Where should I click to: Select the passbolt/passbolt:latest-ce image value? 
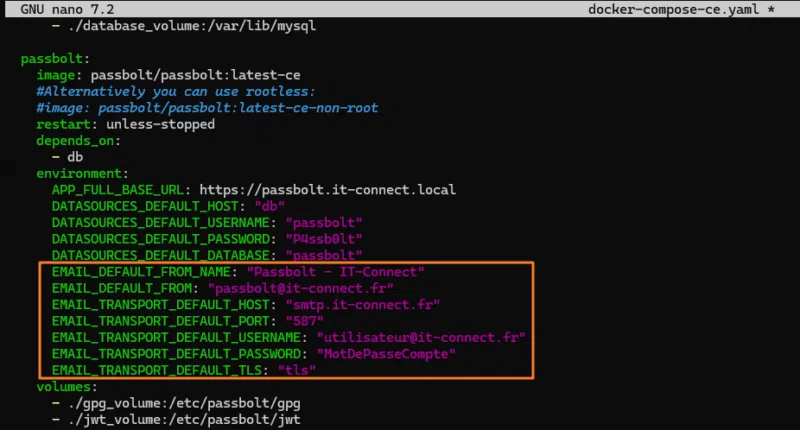(195, 75)
